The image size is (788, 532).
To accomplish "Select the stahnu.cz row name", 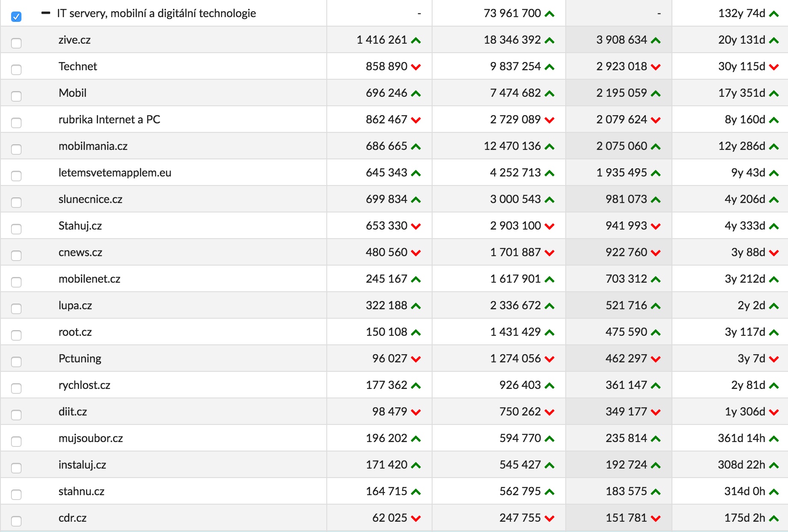I will point(81,491).
